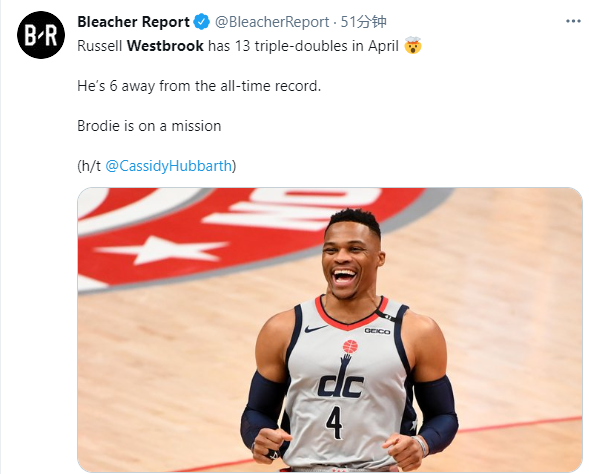
Task: Click the bold Westbrook keyword
Action: point(165,46)
